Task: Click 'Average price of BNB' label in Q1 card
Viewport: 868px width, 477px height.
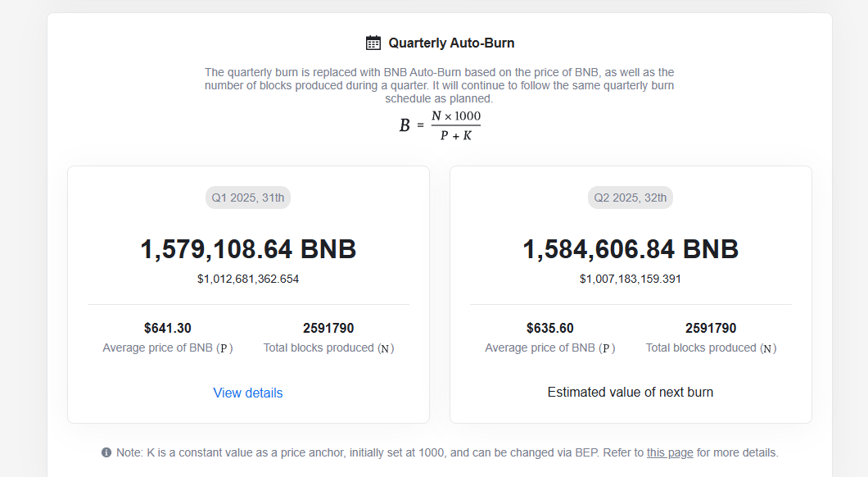Action: coord(168,348)
